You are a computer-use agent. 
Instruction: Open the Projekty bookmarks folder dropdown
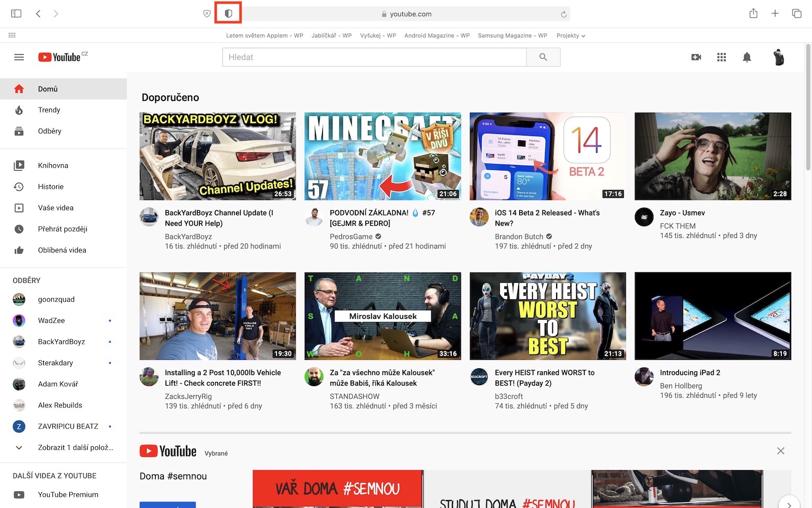point(570,35)
